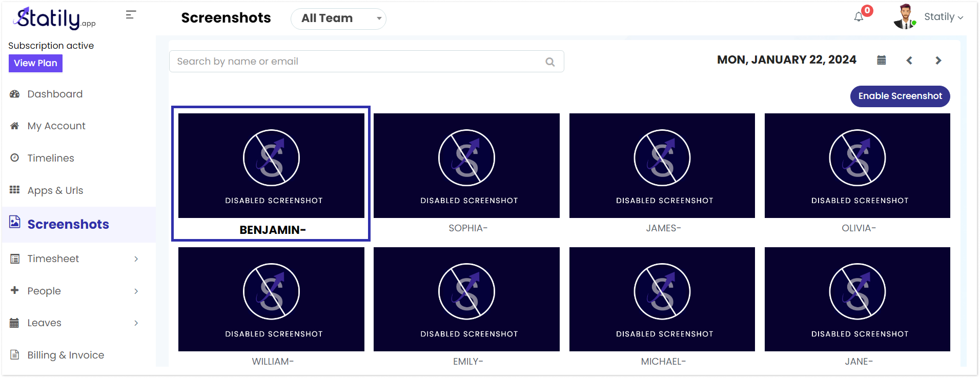The image size is (980, 378).
Task: Click the JANE- name label
Action: [x=859, y=362]
